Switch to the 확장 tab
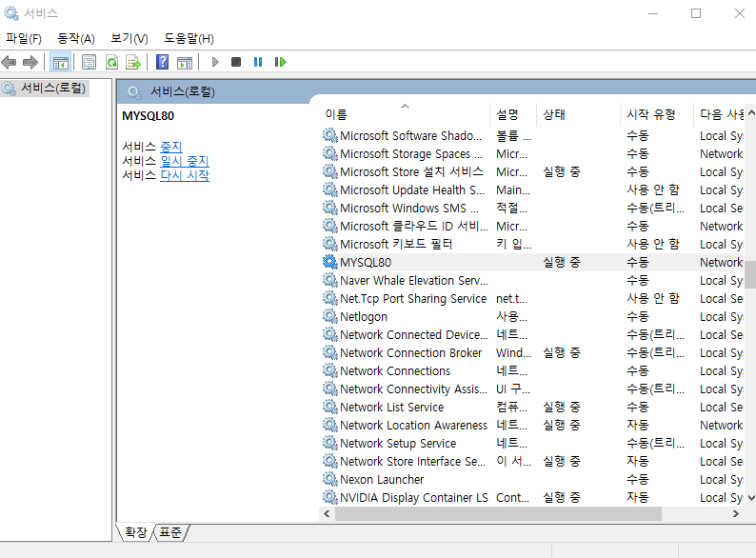 pos(135,532)
